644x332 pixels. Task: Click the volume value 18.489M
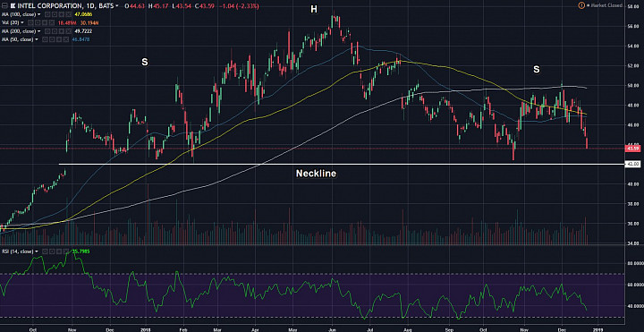coord(67,22)
